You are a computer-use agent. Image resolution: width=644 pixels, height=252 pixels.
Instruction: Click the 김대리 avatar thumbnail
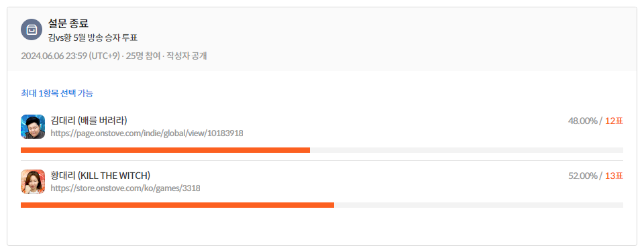coord(33,127)
